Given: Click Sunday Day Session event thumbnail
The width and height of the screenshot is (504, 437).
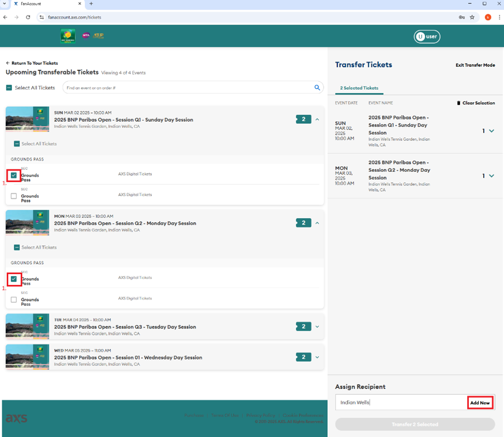Looking at the screenshot, I should pyautogui.click(x=27, y=119).
